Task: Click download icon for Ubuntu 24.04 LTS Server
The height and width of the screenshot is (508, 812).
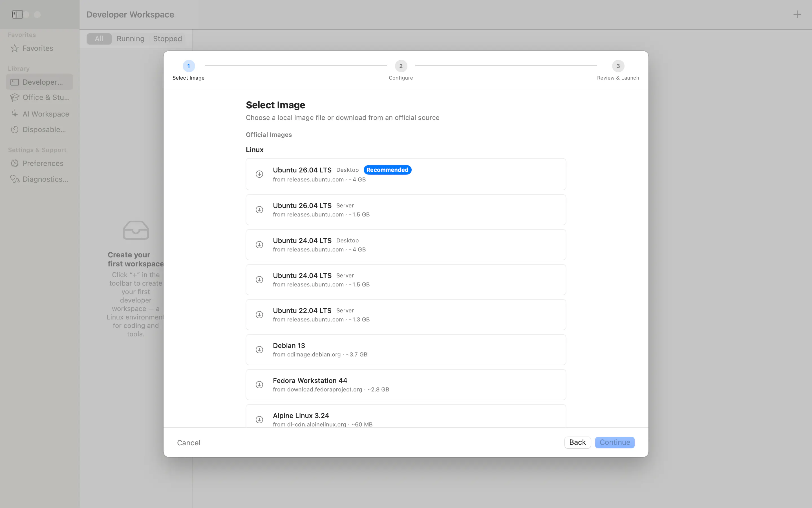Action: (259, 279)
